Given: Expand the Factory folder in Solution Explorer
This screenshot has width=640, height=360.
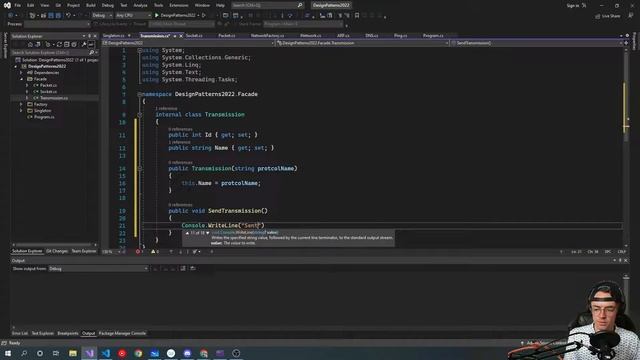Looking at the screenshot, I should (x=21, y=104).
